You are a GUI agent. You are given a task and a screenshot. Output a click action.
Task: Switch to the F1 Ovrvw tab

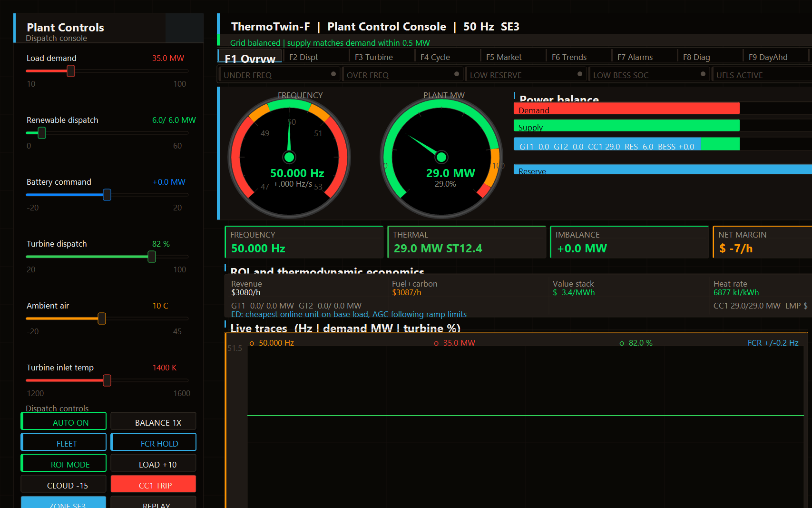250,56
